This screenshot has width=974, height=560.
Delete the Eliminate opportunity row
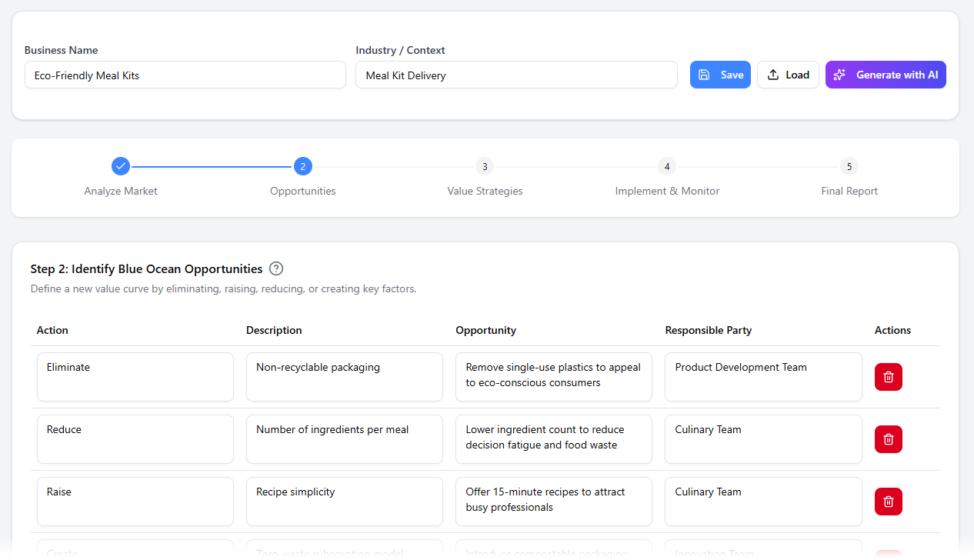888,376
